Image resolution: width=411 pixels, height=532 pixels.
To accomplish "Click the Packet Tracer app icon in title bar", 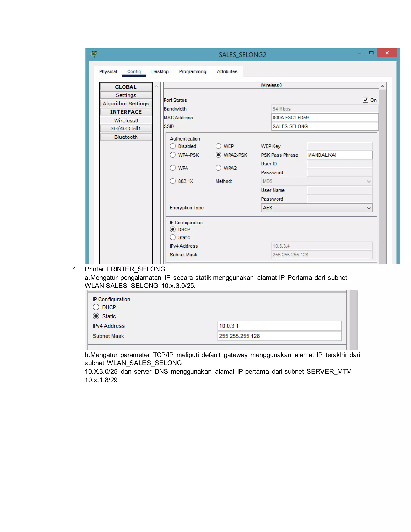I will click(94, 54).
